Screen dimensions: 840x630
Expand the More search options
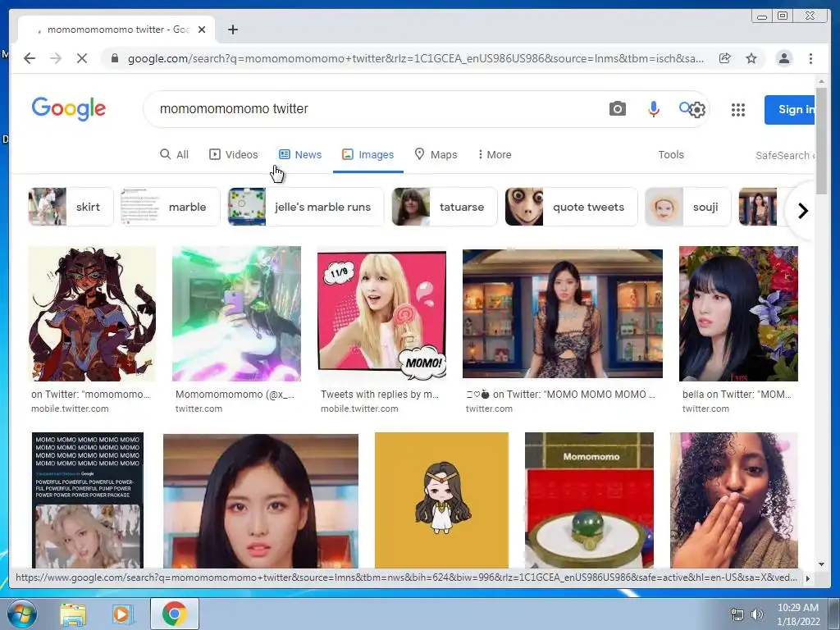[495, 155]
